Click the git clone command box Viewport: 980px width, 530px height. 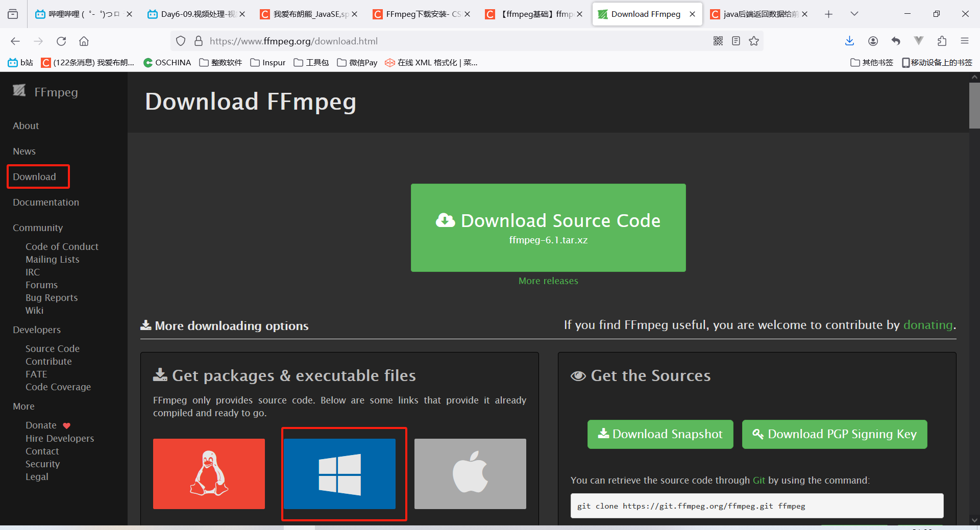click(757, 506)
